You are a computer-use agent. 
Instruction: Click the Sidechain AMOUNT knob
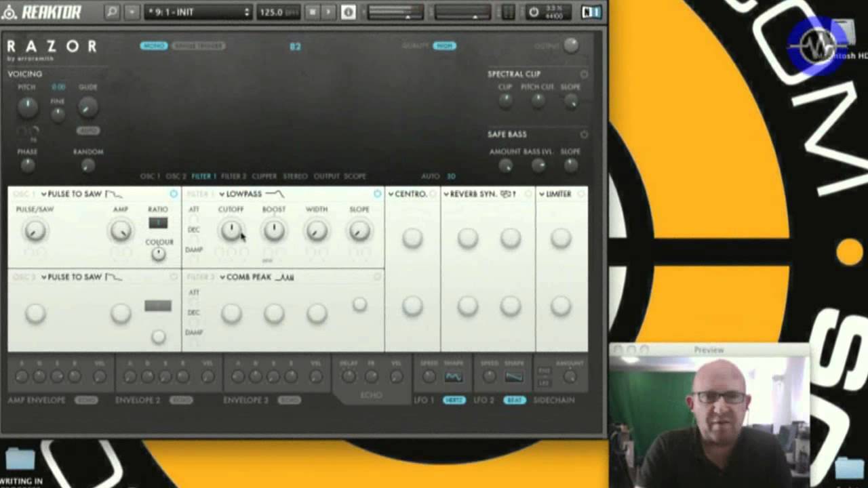point(570,377)
